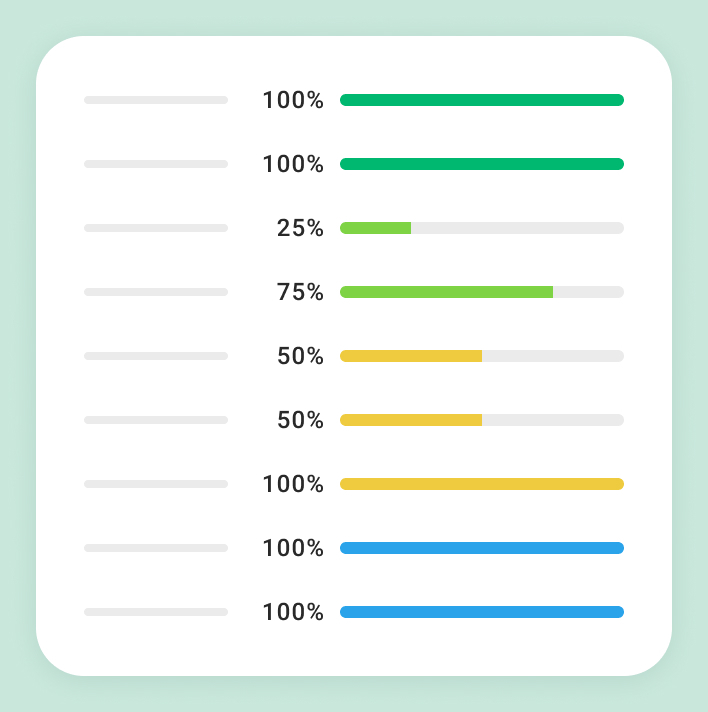Select the topmost dark green progress bar

(x=481, y=100)
